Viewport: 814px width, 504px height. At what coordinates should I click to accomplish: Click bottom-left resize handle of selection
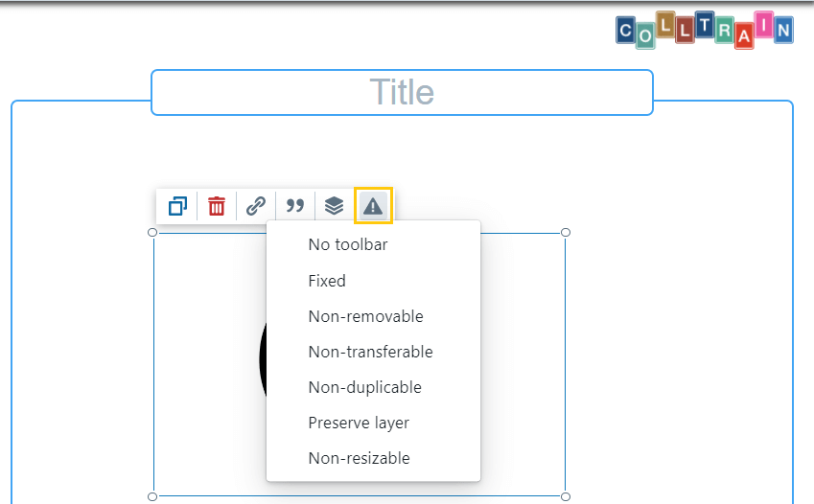(152, 496)
